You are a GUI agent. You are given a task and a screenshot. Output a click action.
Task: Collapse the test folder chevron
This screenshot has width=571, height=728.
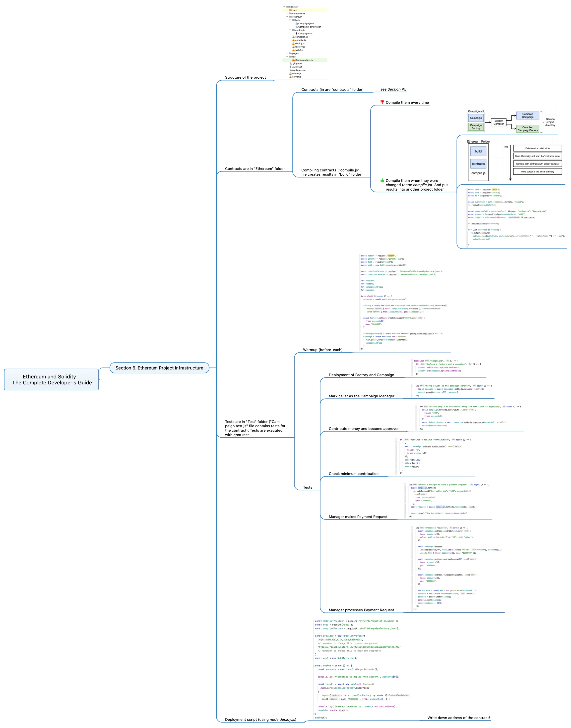point(287,57)
